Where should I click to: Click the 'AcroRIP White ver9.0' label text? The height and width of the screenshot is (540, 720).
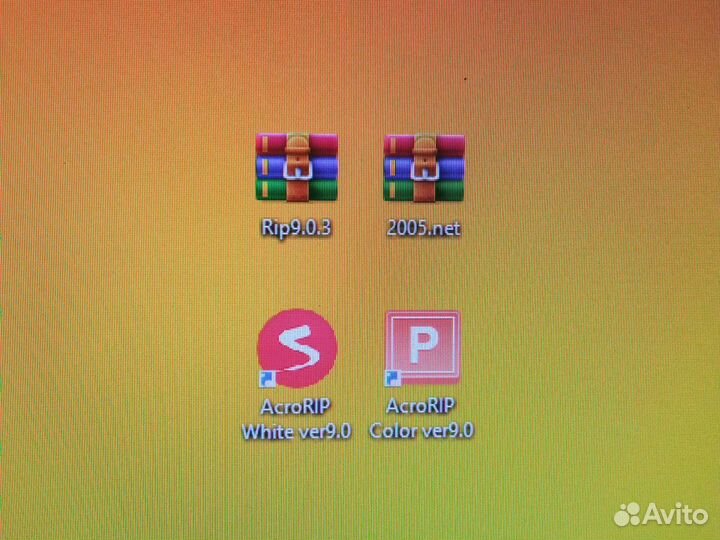[297, 419]
